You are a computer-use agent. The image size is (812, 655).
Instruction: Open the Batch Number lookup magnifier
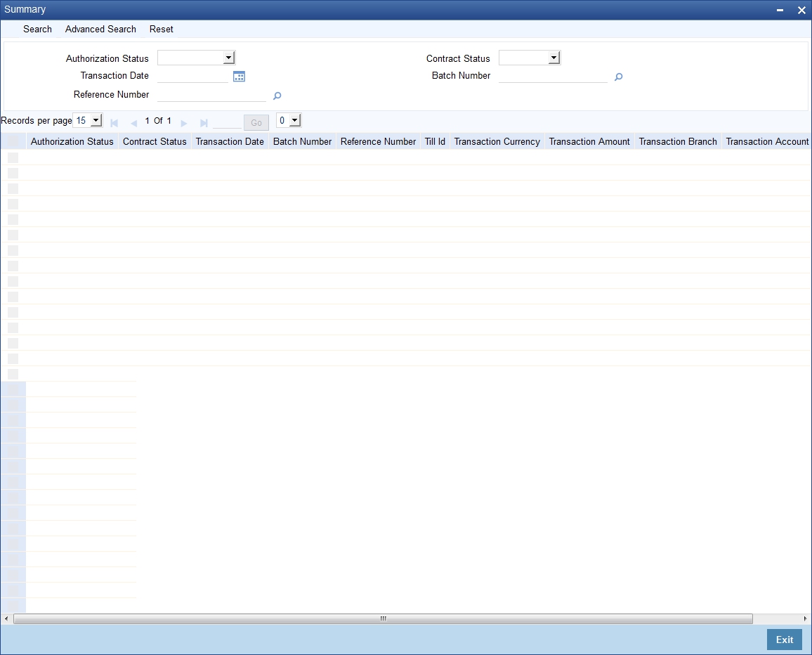[x=618, y=77]
